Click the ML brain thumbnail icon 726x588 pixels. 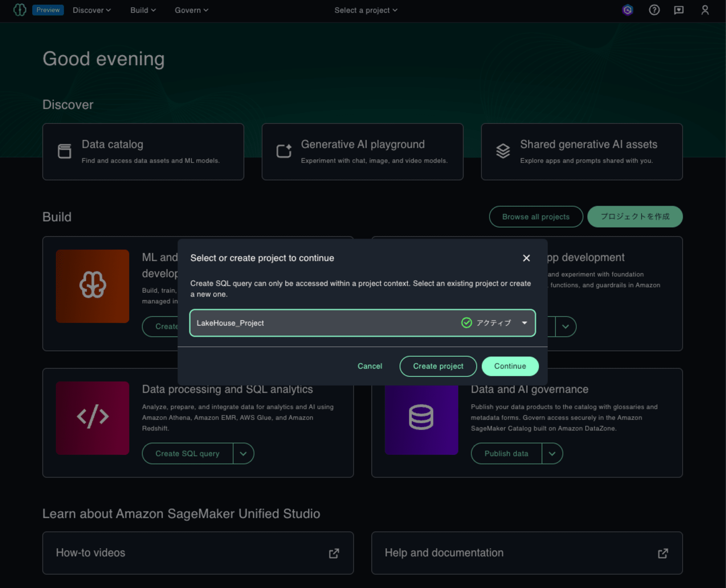tap(93, 286)
